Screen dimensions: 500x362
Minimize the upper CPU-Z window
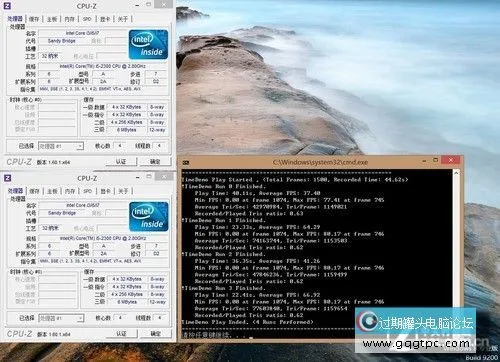(137, 5)
